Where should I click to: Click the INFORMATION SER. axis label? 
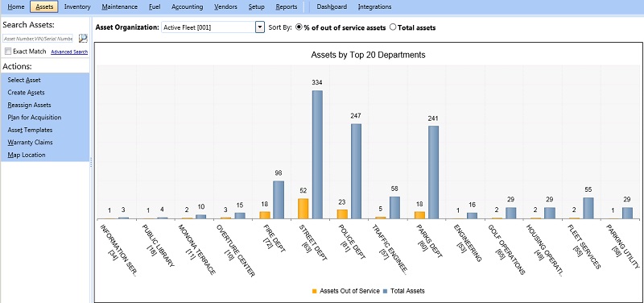coord(119,250)
